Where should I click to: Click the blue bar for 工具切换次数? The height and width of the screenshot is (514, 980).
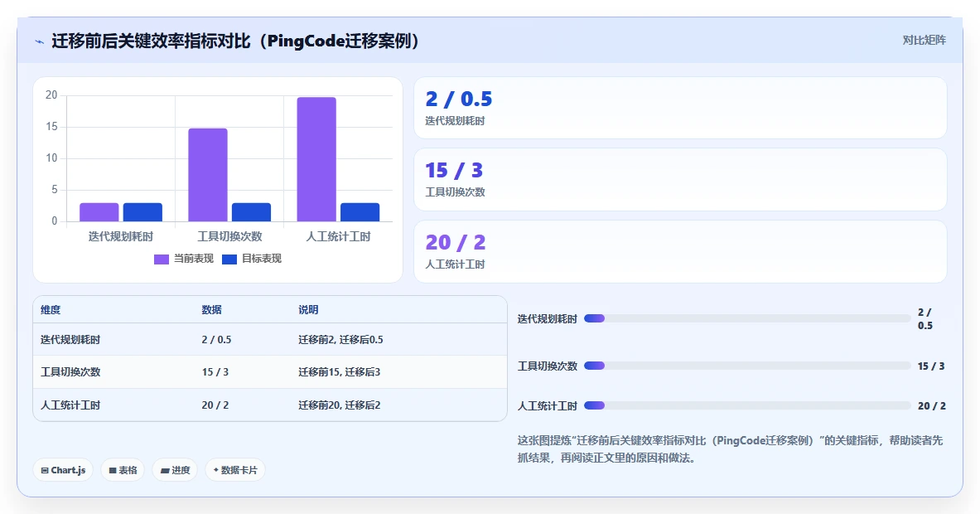tap(251, 212)
